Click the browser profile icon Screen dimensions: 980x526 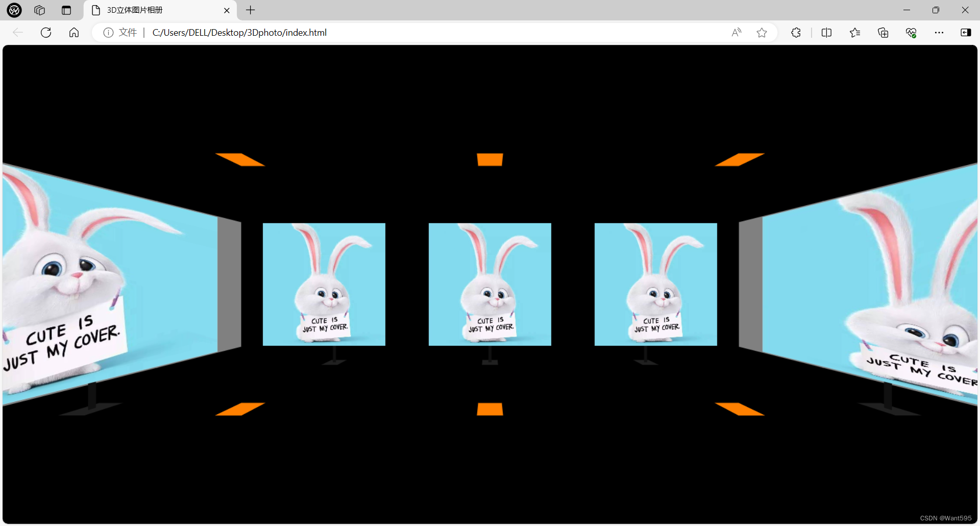click(14, 10)
